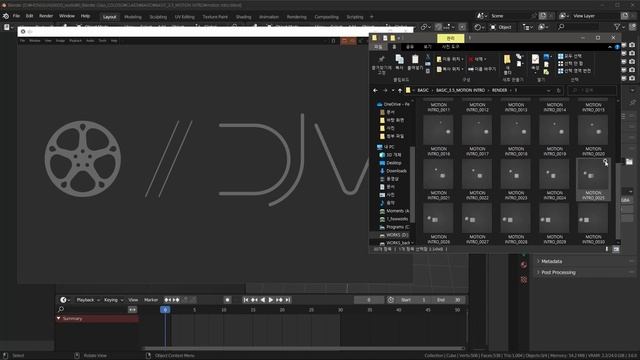Select the MOTION INTRO_0028 thumbnail in Explorer
Image resolution: width=640 pixels, height=360 pixels.
pyautogui.click(x=516, y=218)
